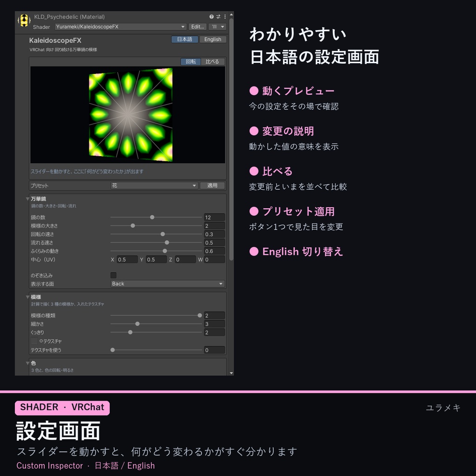Click the inspector scrollbar up arrow
476x476 pixels.
(x=231, y=14)
